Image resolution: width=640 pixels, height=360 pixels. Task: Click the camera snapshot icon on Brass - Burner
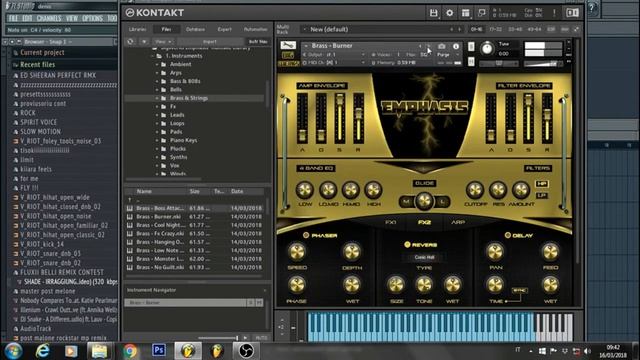click(x=442, y=46)
